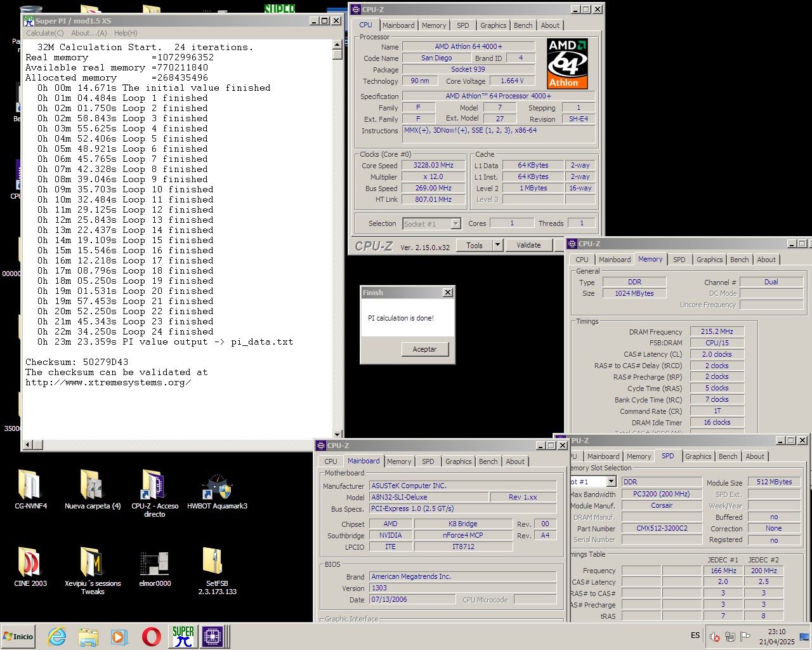
Task: Click the Loop 24 finished line
Action: 125,332
